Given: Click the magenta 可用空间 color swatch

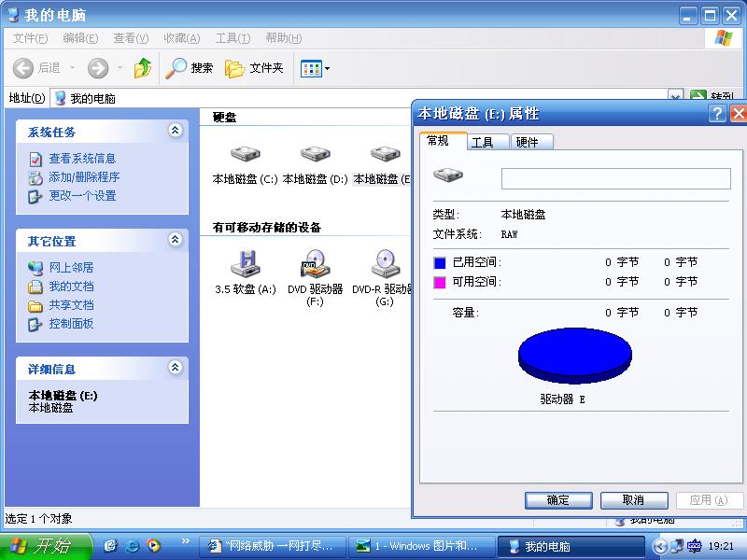Looking at the screenshot, I should (x=440, y=283).
